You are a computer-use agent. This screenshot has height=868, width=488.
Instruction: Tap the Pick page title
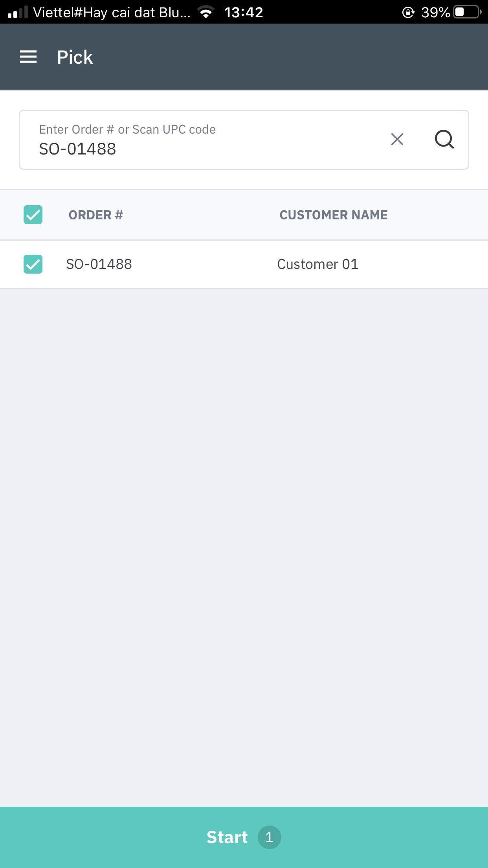[x=75, y=57]
